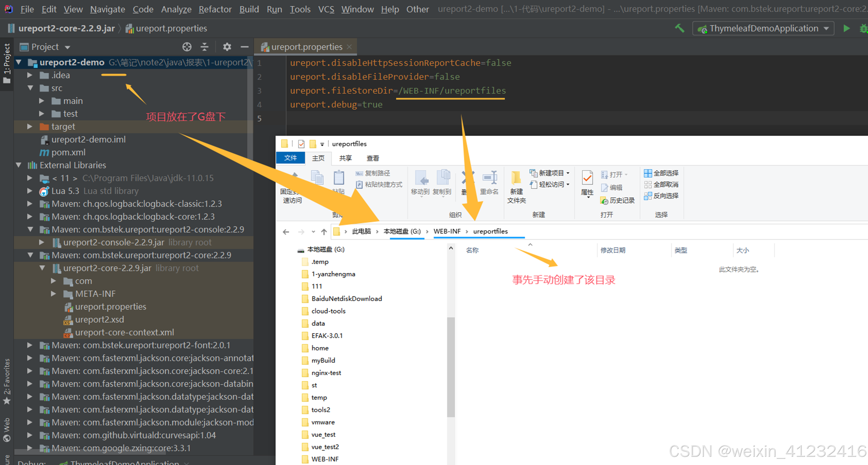Switch to the 查看 (View) ribbon tab
868x465 pixels.
point(373,158)
